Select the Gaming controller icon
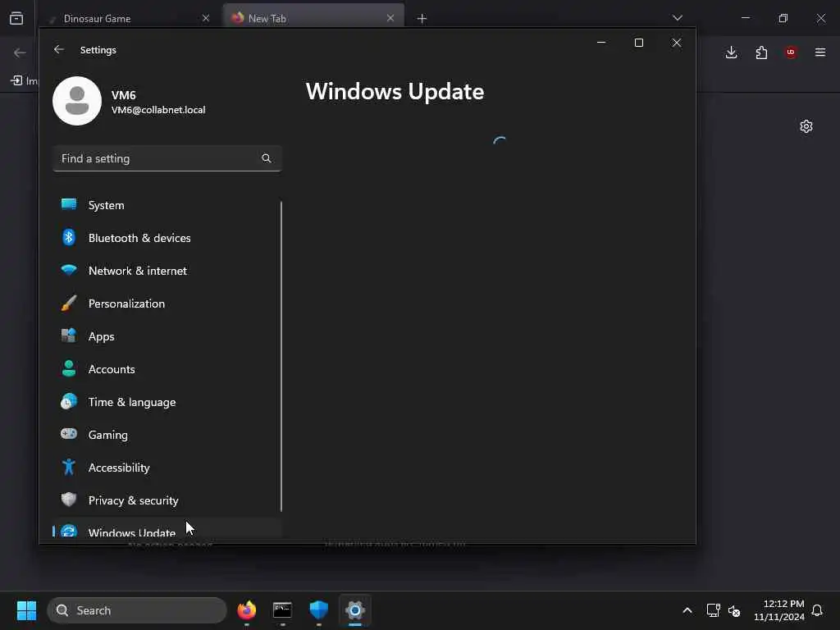The height and width of the screenshot is (630, 840). [x=69, y=434]
